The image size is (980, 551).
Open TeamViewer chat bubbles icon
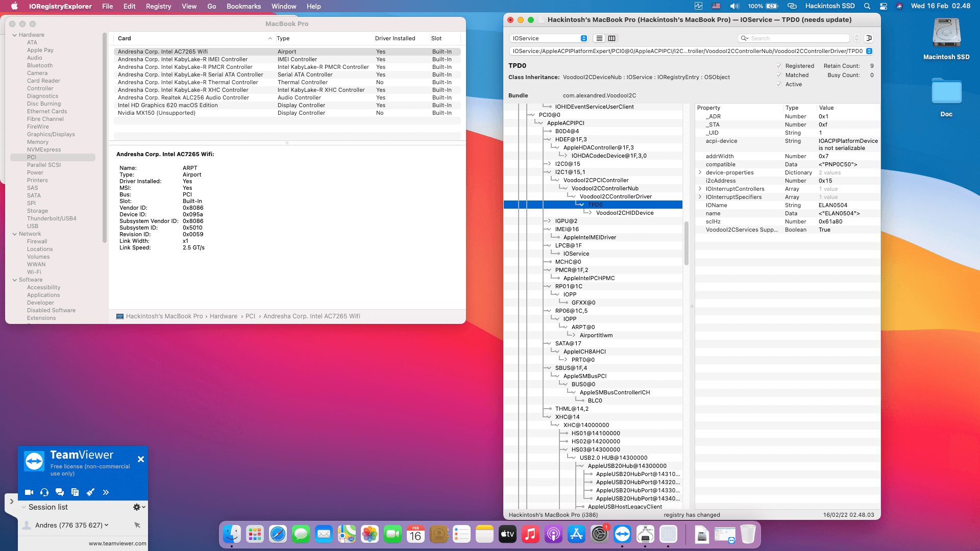pyautogui.click(x=60, y=492)
